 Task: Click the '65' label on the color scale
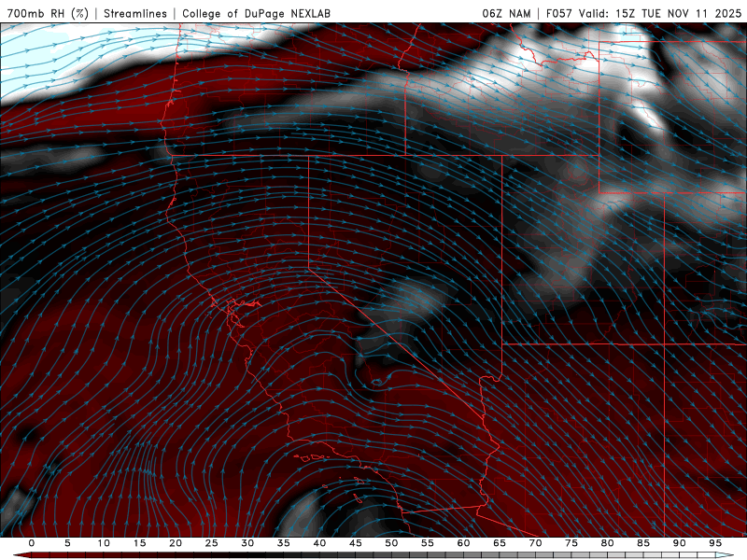[x=500, y=543]
